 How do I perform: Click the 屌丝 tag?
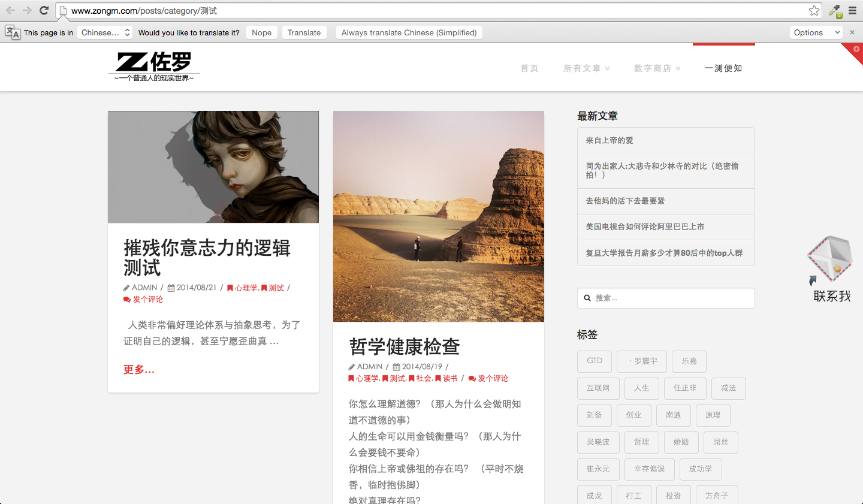(x=721, y=442)
